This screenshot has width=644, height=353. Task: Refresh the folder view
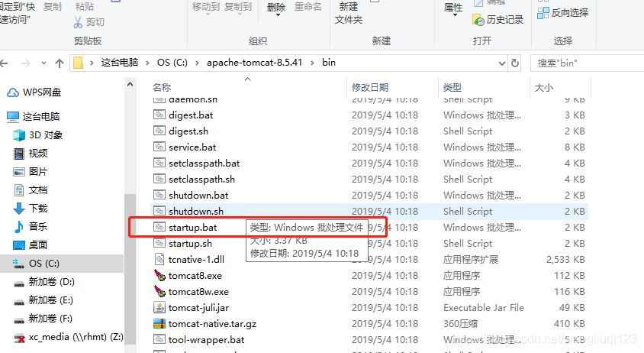point(514,63)
